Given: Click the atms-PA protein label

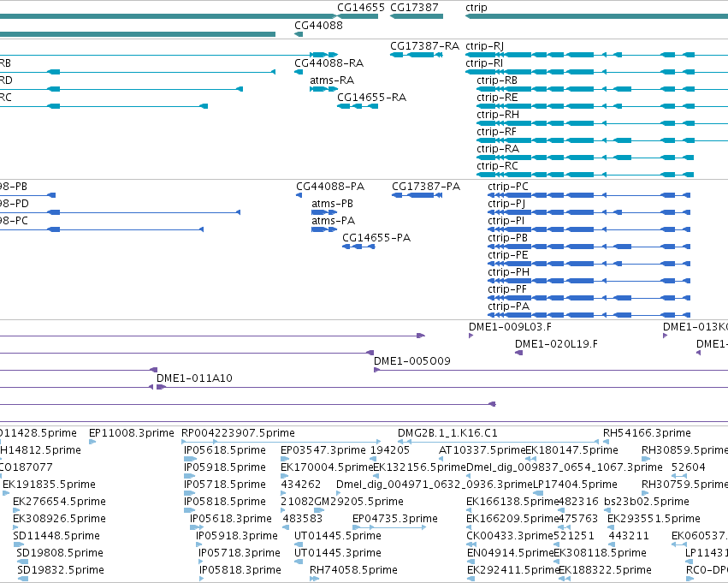Looking at the screenshot, I should tap(333, 221).
